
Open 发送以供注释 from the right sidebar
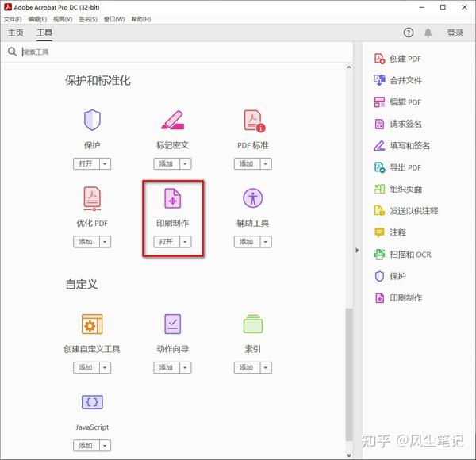(406, 211)
